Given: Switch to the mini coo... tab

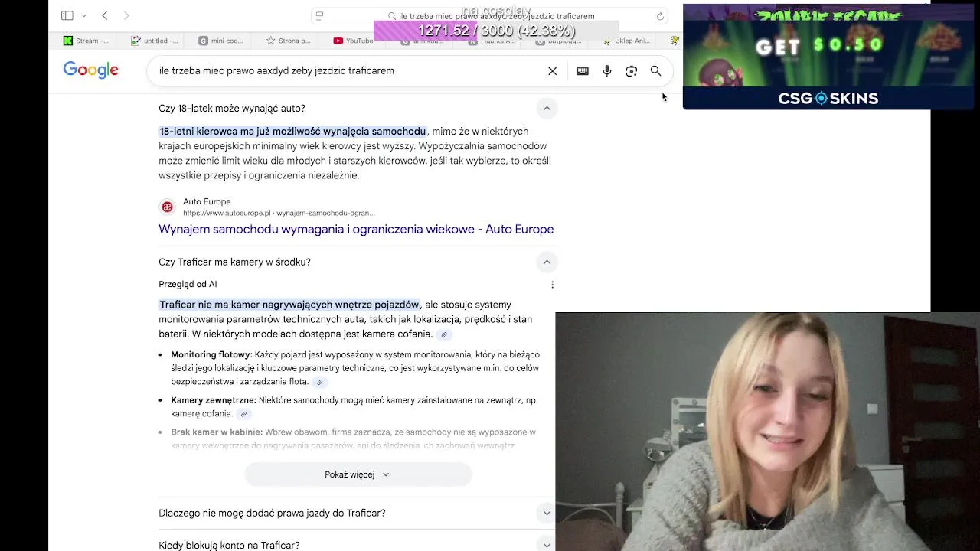Looking at the screenshot, I should click(x=221, y=41).
